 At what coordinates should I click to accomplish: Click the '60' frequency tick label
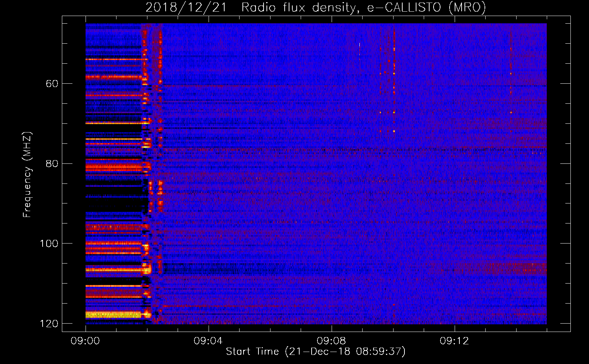coord(52,84)
